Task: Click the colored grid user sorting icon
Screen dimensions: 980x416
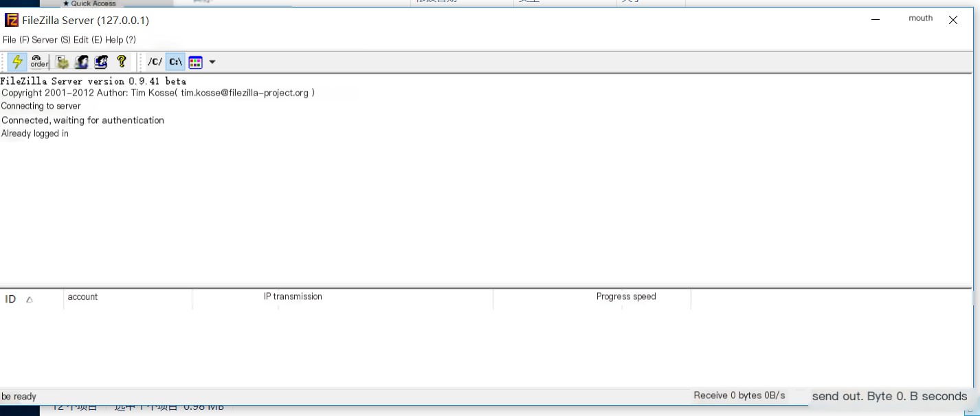Action: tap(195, 62)
